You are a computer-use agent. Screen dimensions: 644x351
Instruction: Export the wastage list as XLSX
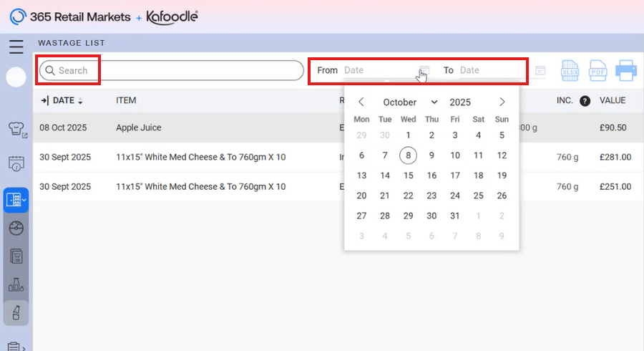point(570,71)
